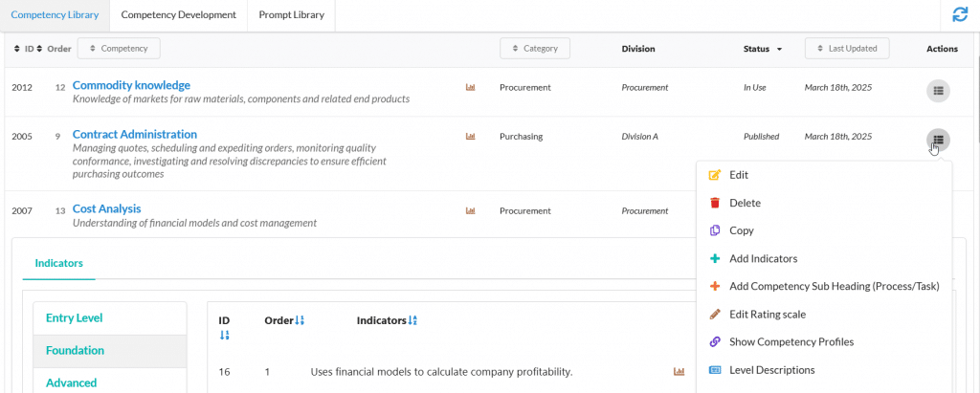This screenshot has height=393, width=980.
Task: Open chart icon for Commodity knowledge row
Action: [x=471, y=87]
